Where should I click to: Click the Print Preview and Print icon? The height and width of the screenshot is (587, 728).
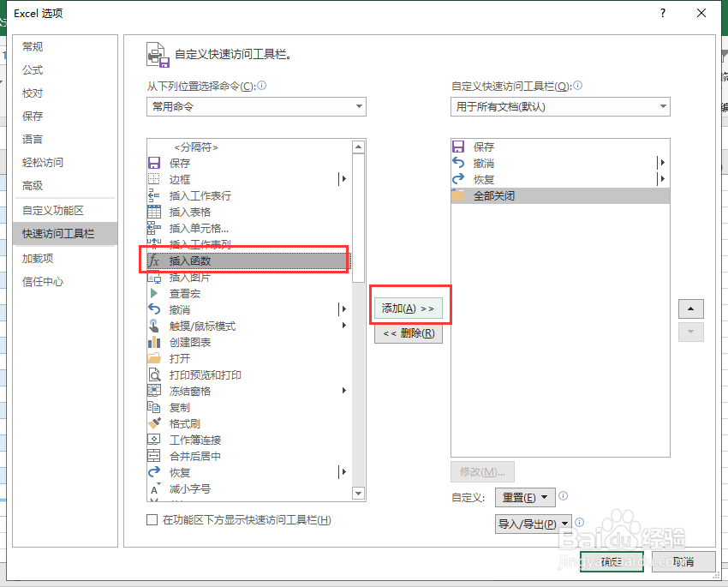[154, 374]
